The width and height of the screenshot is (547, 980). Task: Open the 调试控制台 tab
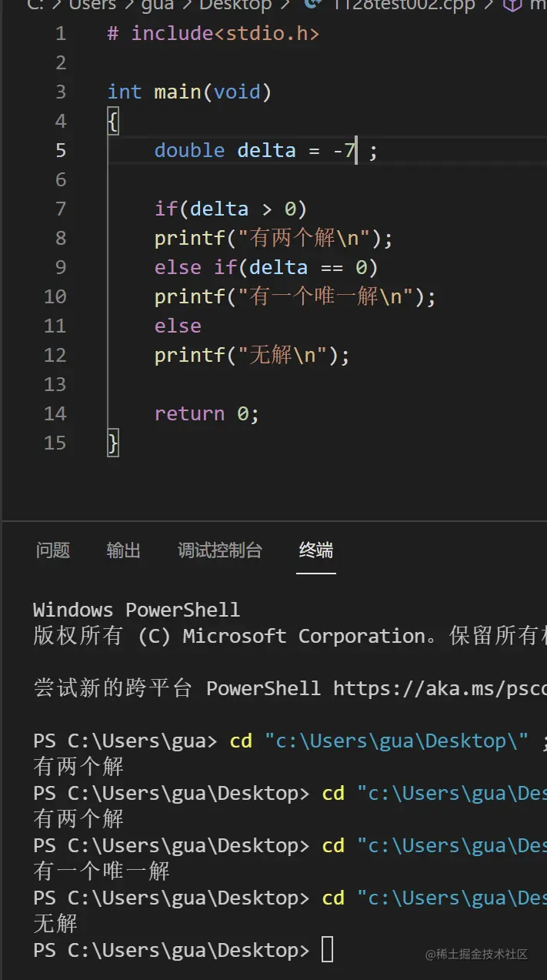[220, 550]
